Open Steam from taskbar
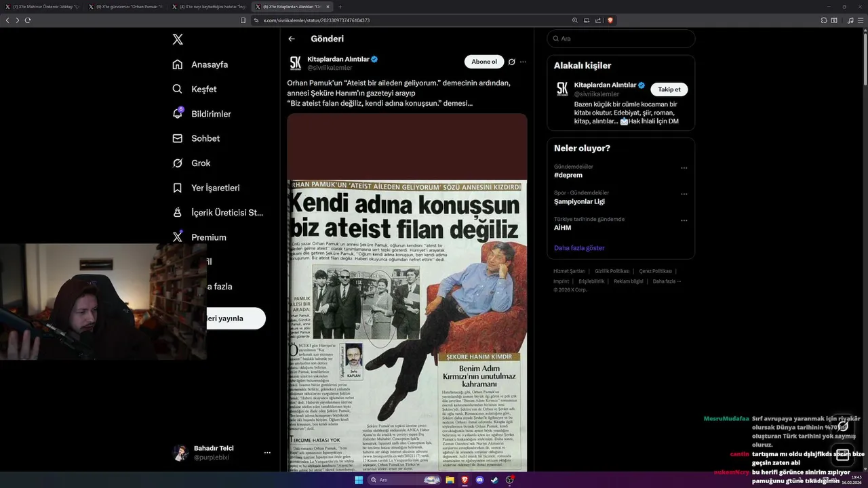The image size is (868, 488). click(494, 480)
